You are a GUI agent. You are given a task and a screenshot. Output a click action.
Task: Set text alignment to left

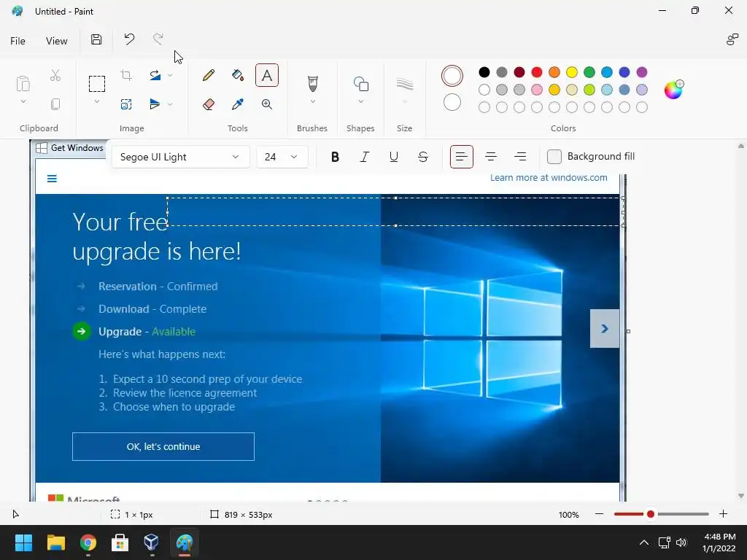(461, 157)
